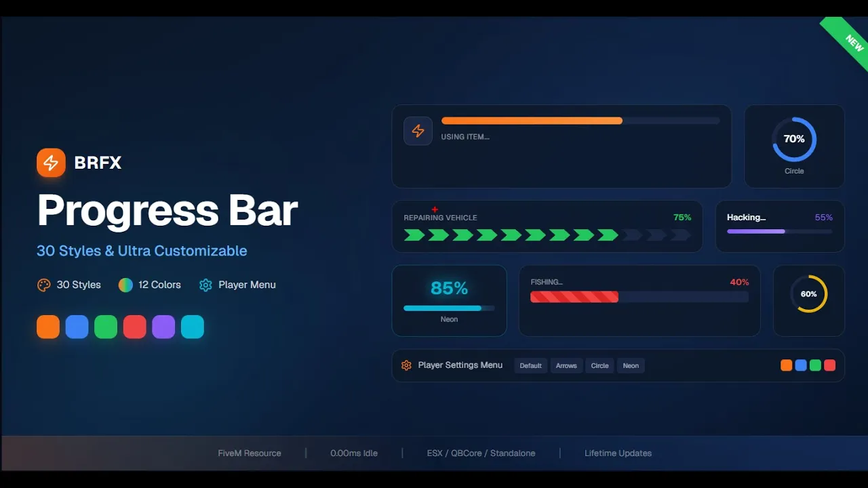The width and height of the screenshot is (868, 488).
Task: Click the 30 Styles label
Action: point(79,285)
